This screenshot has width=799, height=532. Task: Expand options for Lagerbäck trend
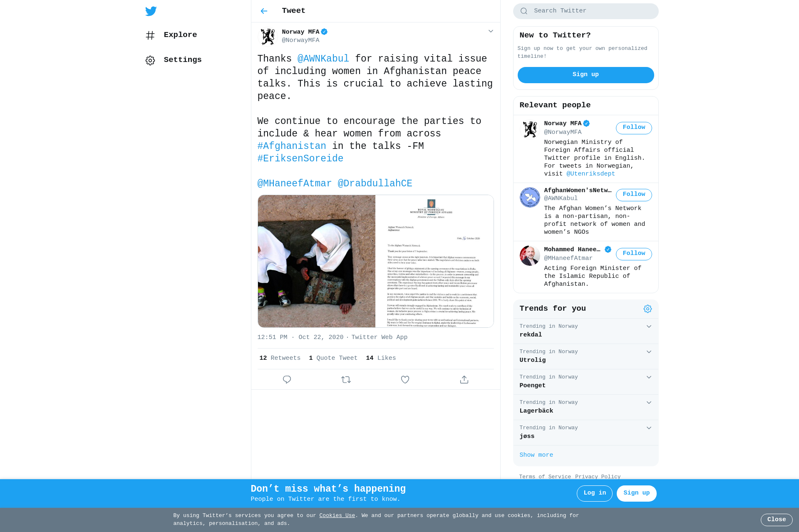[x=649, y=403]
